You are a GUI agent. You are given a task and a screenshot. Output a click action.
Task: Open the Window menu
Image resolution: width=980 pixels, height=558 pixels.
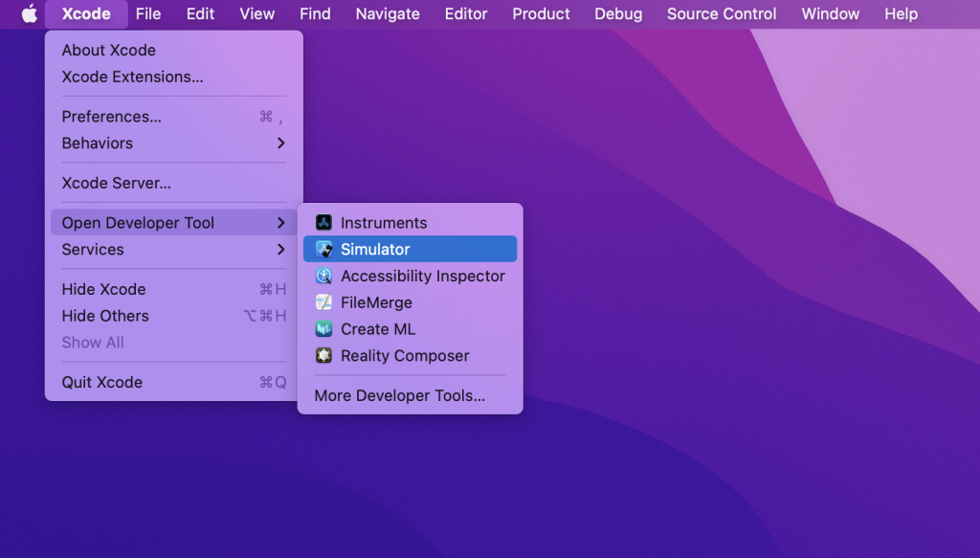point(830,13)
